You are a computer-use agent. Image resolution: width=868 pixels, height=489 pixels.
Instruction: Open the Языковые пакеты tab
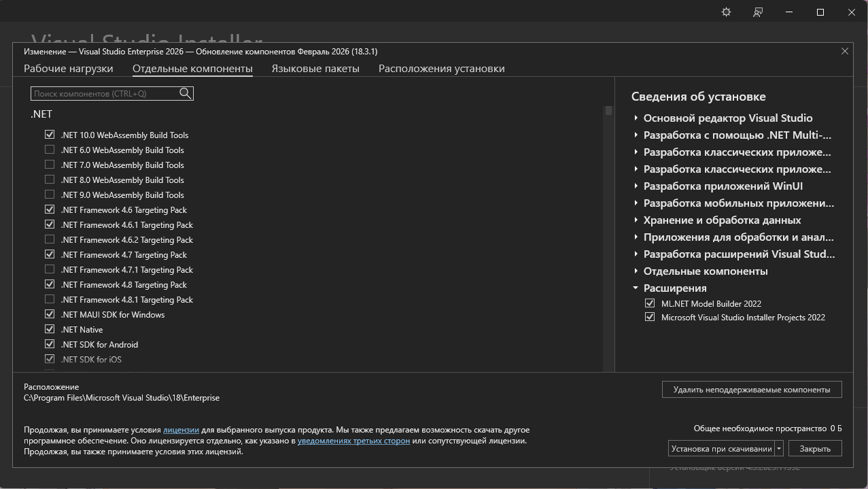pos(315,69)
